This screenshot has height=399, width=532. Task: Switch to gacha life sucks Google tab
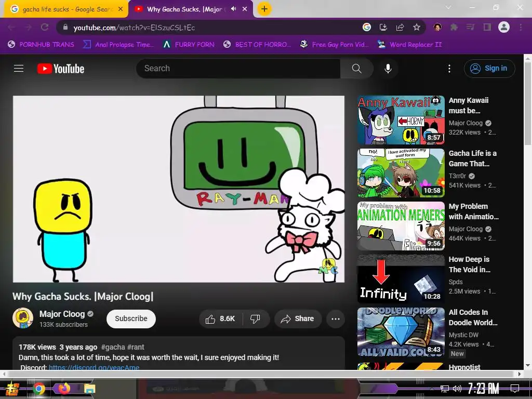click(65, 9)
